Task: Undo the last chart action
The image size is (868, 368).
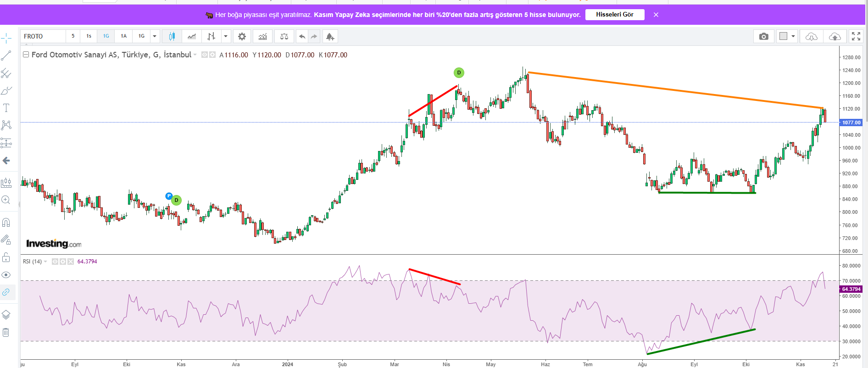Action: coord(302,36)
